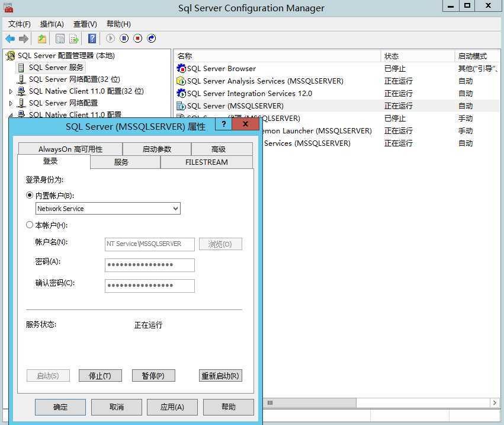Click the 名称 column header
The image size is (504, 425).
tap(278, 56)
